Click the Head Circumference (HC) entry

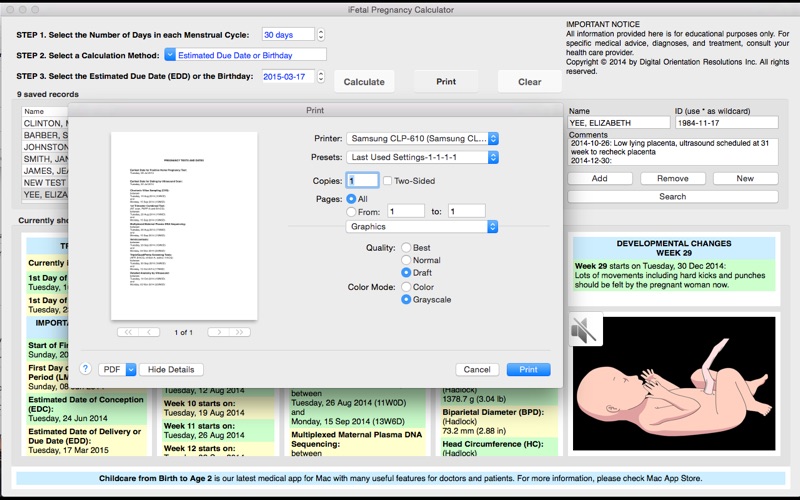click(499, 448)
